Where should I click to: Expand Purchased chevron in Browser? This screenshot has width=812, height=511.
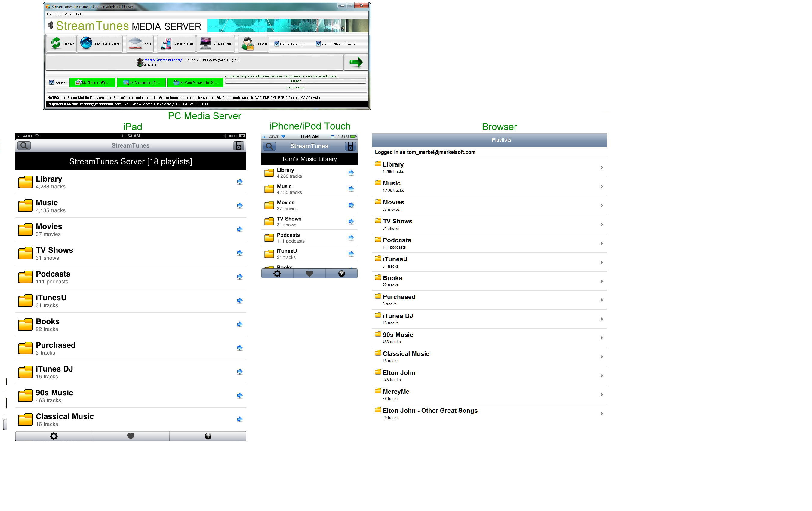(x=601, y=300)
